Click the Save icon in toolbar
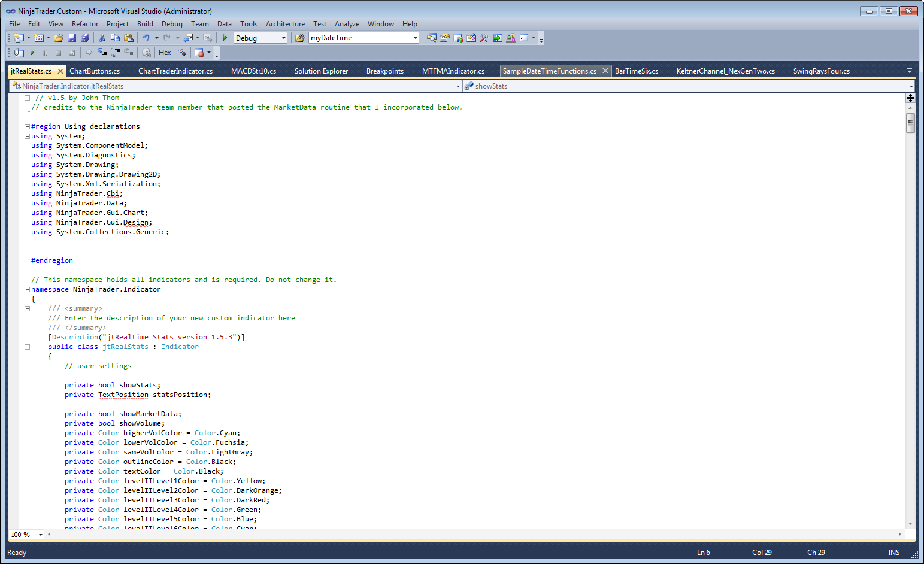The height and width of the screenshot is (564, 924). pyautogui.click(x=72, y=38)
